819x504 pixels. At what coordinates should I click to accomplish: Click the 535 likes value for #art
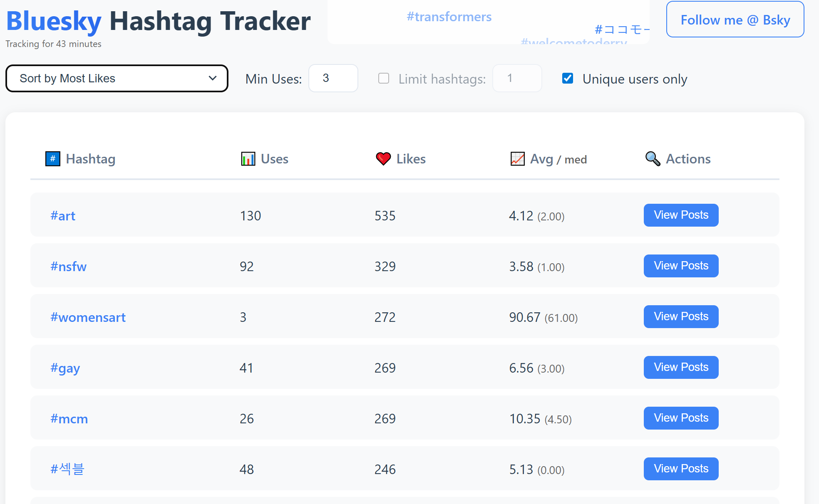coord(385,216)
